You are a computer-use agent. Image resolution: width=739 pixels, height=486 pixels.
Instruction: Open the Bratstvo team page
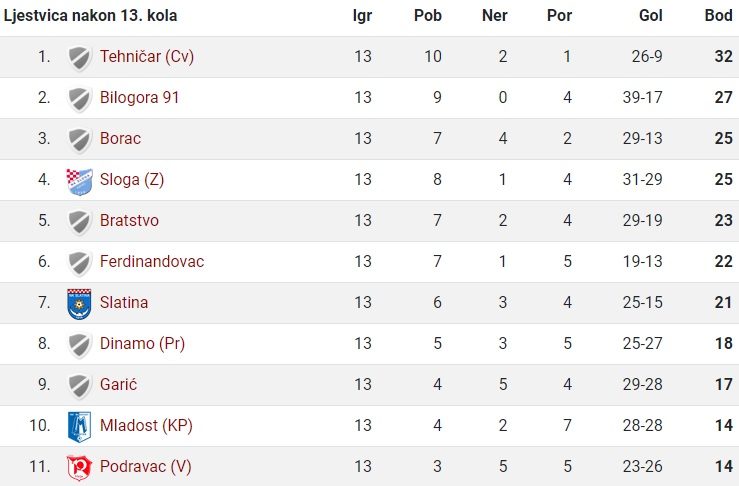point(129,221)
